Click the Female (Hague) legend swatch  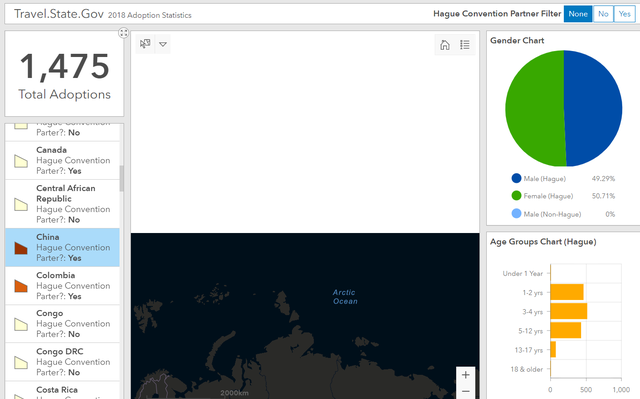[x=516, y=196]
